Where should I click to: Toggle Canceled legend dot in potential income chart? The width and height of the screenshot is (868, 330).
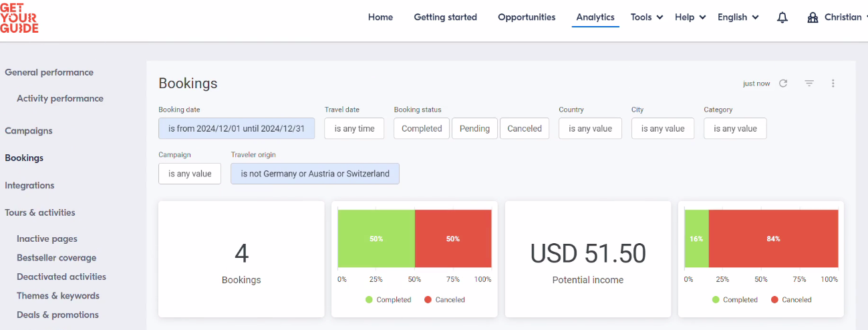[x=774, y=300]
